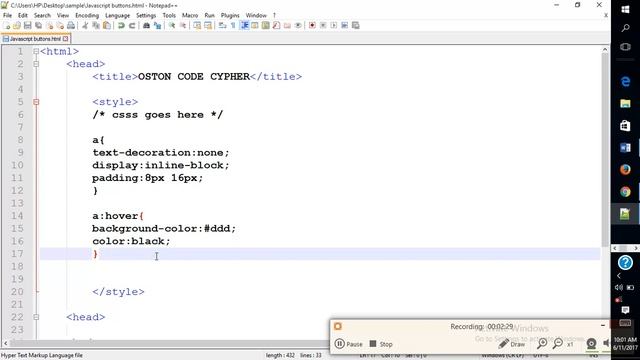
Task: Undo last edit from toolbar
Action: coord(121,25)
